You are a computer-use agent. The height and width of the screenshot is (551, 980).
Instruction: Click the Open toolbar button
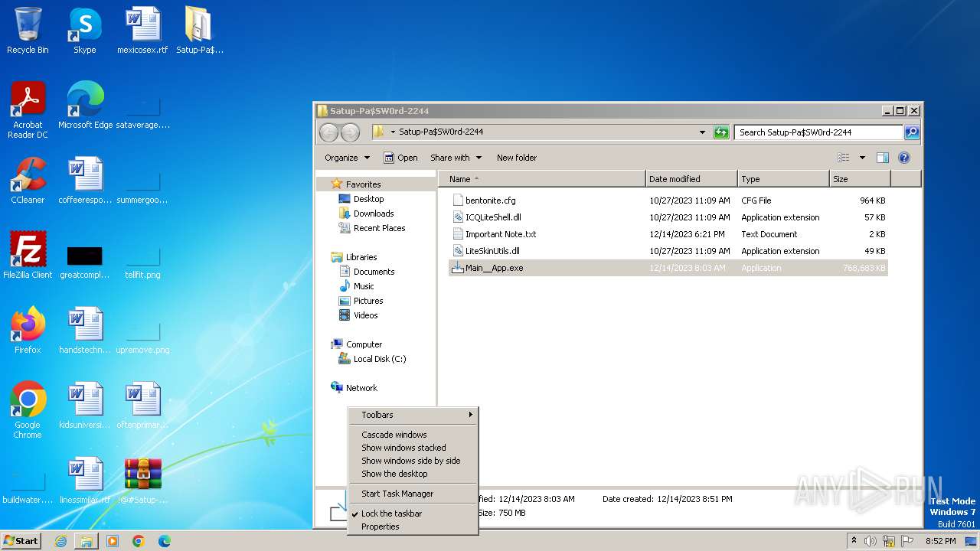[x=400, y=158]
